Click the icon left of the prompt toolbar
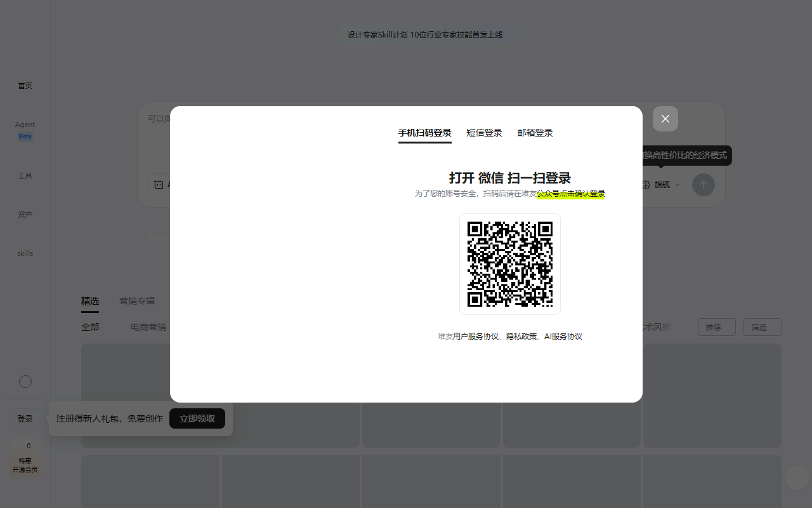812x508 pixels. 159,185
